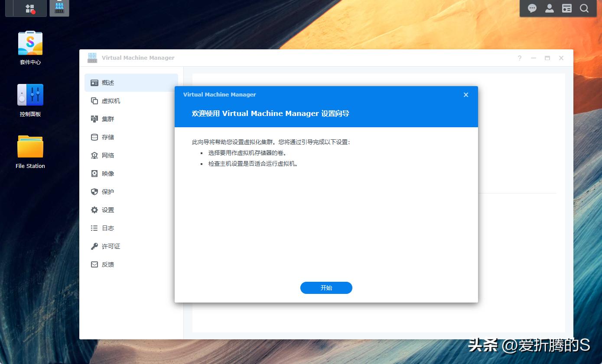Open the widgets panel icon top-right
602x364 pixels.
[x=566, y=8]
